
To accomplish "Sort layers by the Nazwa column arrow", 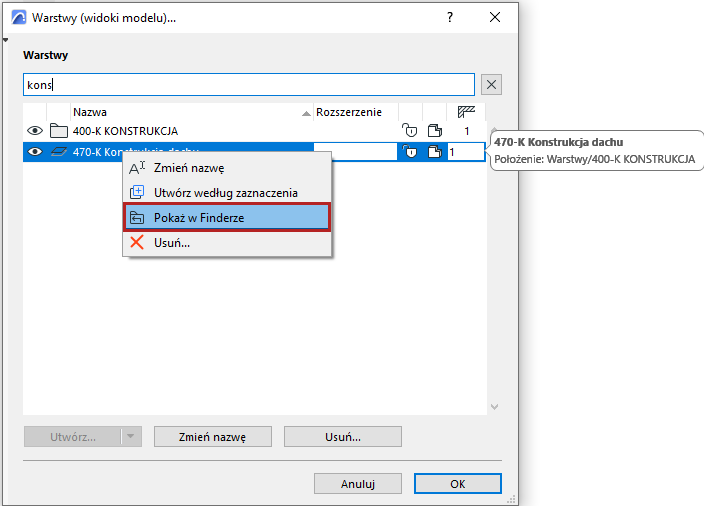I will click(306, 113).
